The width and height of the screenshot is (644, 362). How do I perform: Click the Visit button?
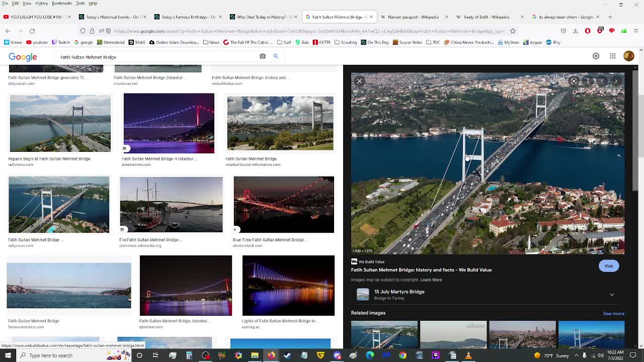609,266
